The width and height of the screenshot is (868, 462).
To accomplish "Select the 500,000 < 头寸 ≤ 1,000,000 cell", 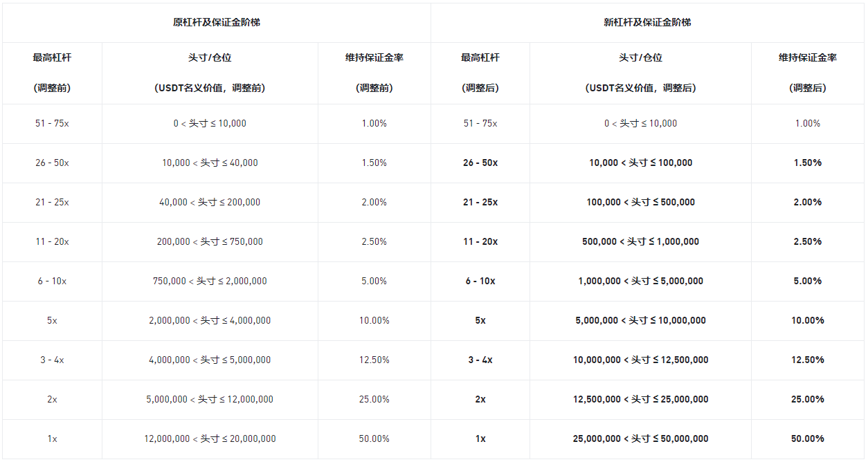I will tap(640, 241).
